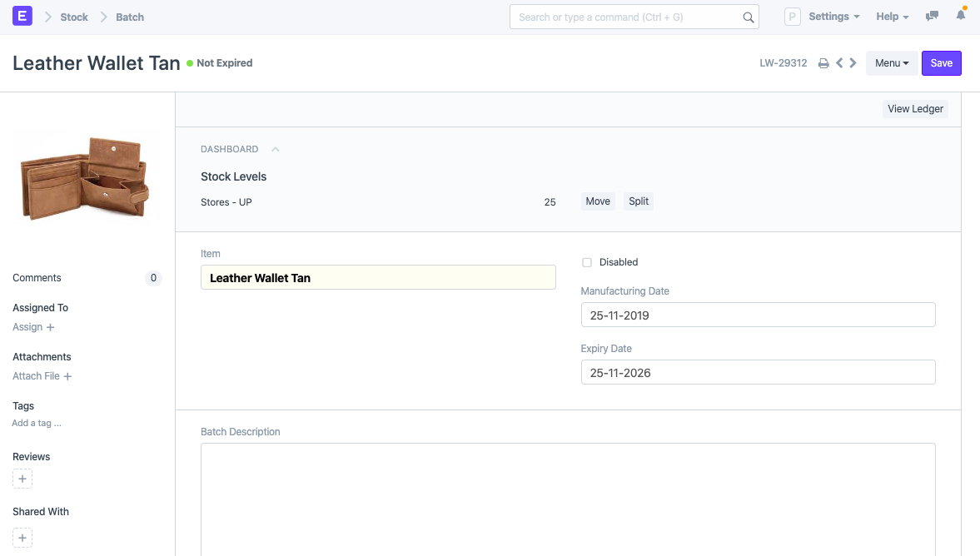
Task: Click the Save button
Action: click(x=941, y=63)
